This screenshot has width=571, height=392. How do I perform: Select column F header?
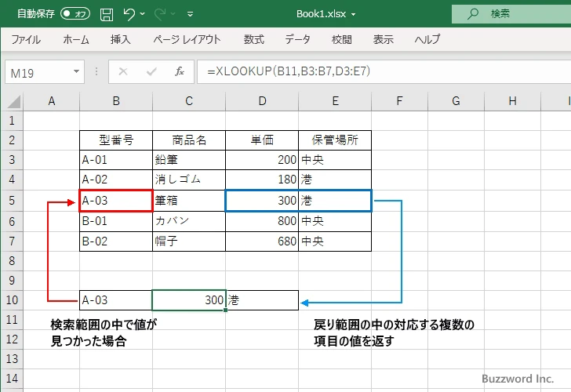(399, 101)
